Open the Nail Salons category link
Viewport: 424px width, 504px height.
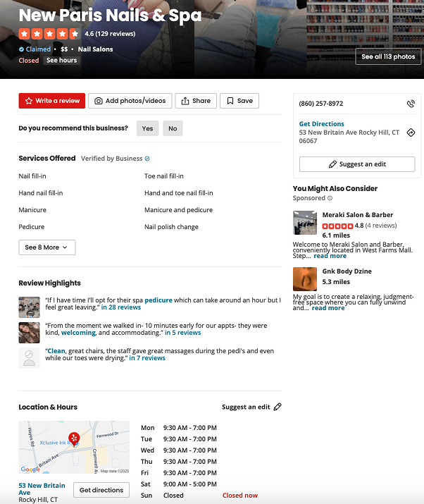pos(95,49)
